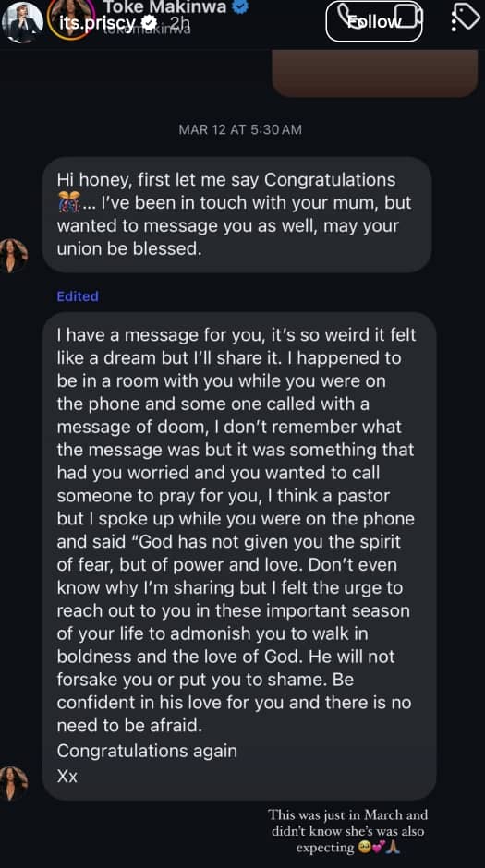
Task: Open the Toke Makinwa chat name
Action: pos(165,6)
